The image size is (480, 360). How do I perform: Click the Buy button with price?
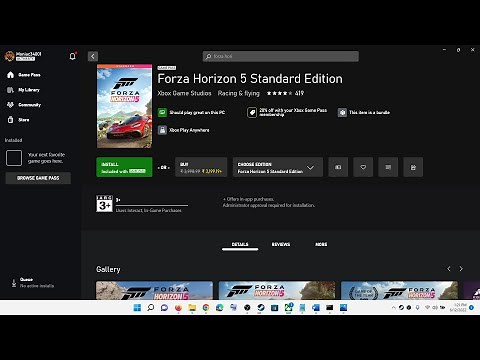point(201,167)
